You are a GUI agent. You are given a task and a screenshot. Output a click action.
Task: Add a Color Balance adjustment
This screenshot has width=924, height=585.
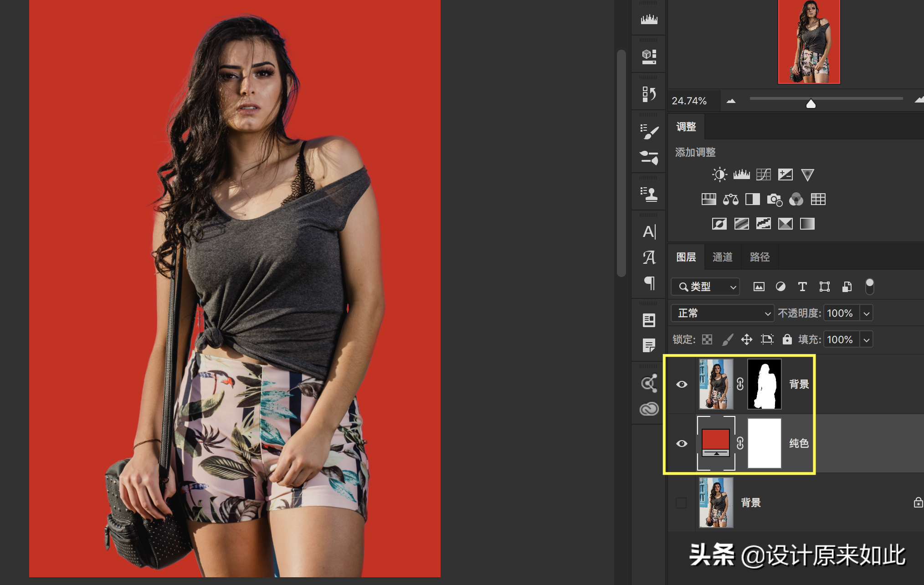point(730,199)
